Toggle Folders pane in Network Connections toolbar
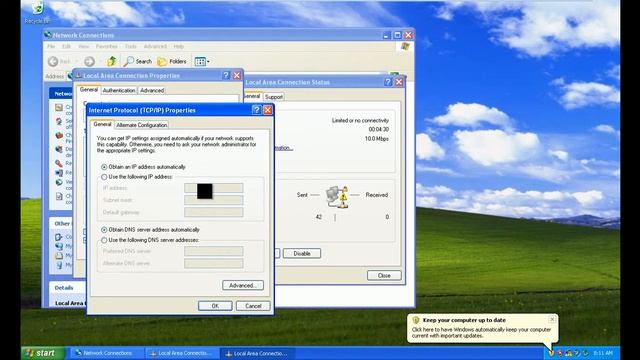Image resolution: width=640 pixels, height=360 pixels. pos(172,61)
